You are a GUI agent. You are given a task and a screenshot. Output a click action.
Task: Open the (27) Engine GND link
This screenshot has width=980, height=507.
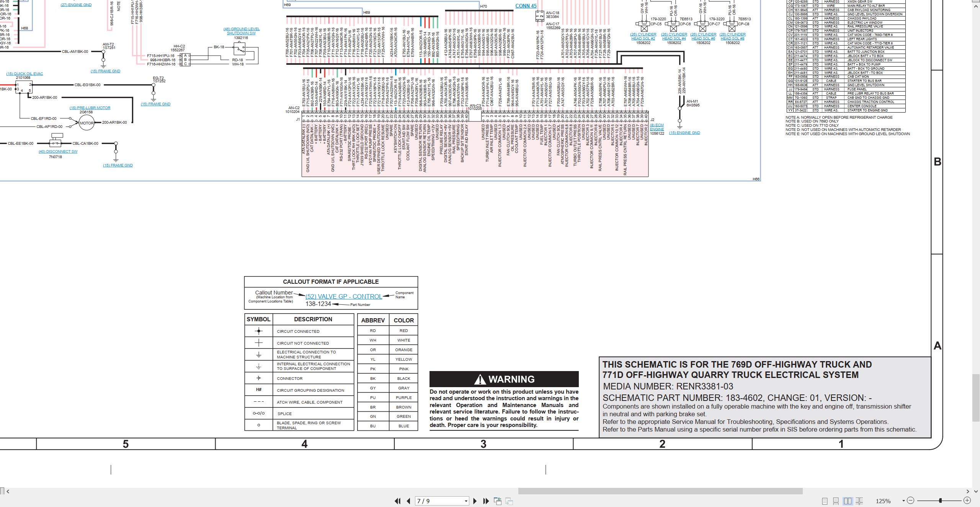pos(76,5)
